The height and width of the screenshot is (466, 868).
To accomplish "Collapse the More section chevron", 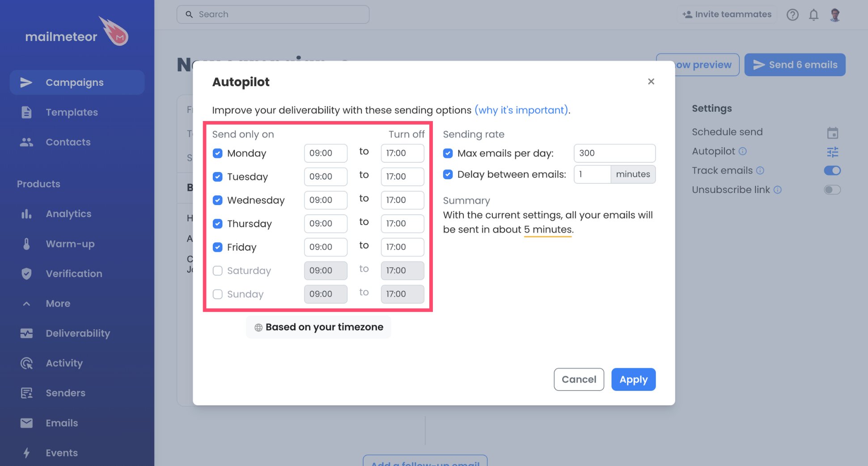I will click(x=26, y=304).
